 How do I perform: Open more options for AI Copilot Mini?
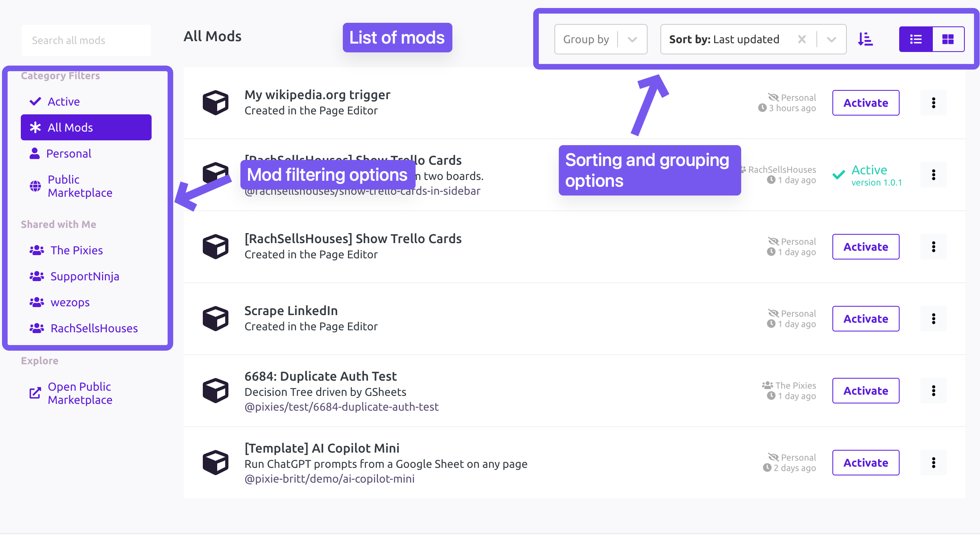(x=933, y=463)
